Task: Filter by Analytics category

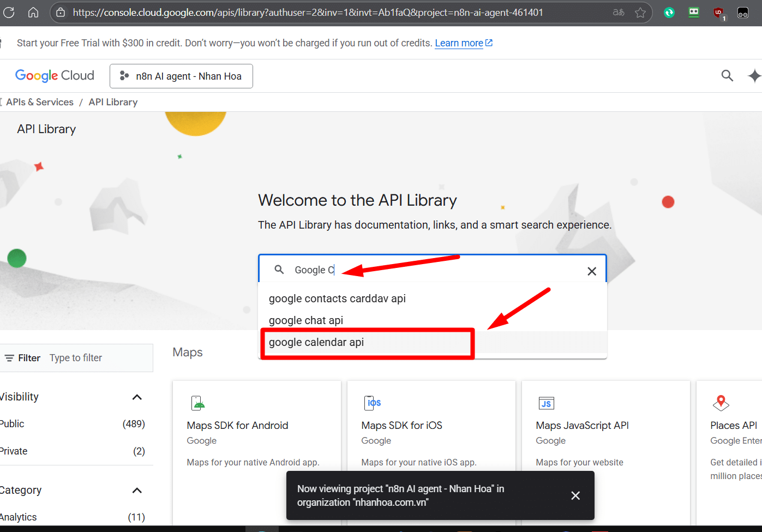Action: pyautogui.click(x=73, y=517)
